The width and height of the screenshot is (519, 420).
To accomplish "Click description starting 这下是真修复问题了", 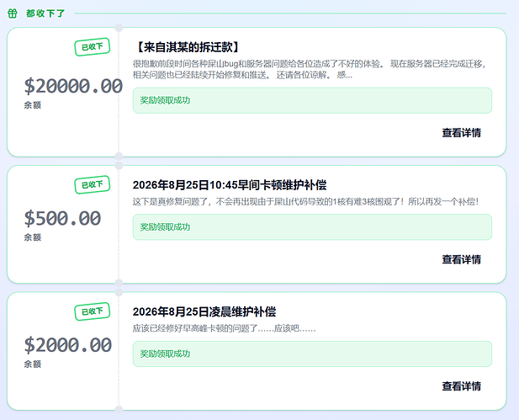I will coord(306,202).
